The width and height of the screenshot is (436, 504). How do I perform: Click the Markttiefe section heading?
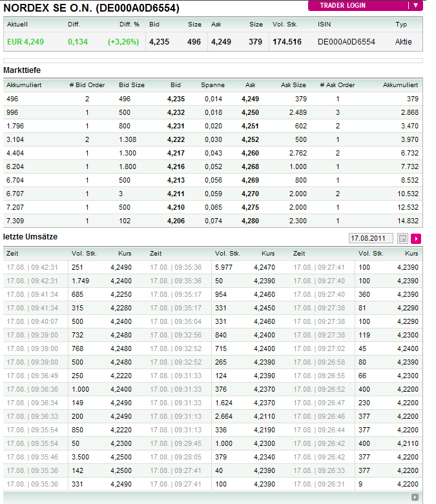[23, 70]
